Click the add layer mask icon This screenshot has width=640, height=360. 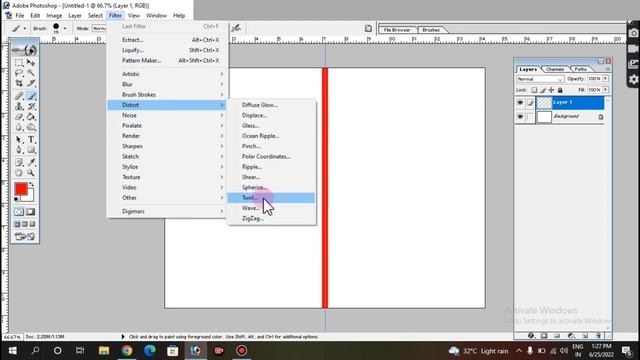(544, 336)
